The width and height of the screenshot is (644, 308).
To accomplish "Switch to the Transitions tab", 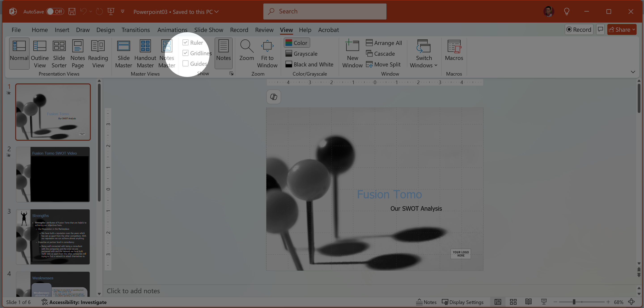I will point(136,30).
